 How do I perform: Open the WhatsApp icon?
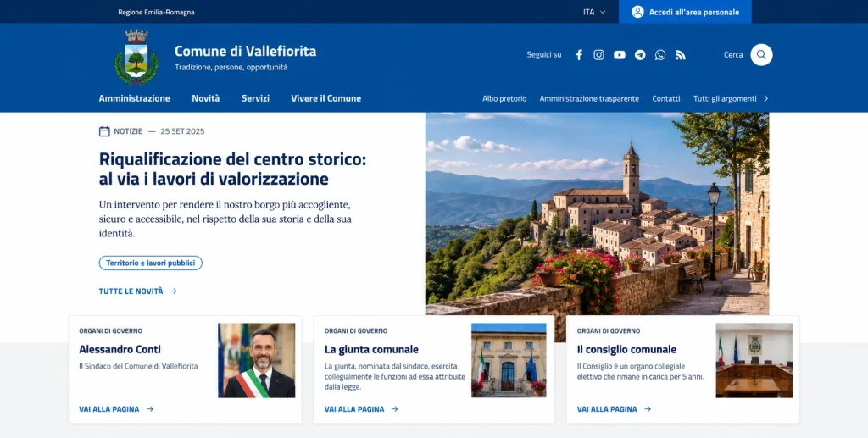point(660,55)
